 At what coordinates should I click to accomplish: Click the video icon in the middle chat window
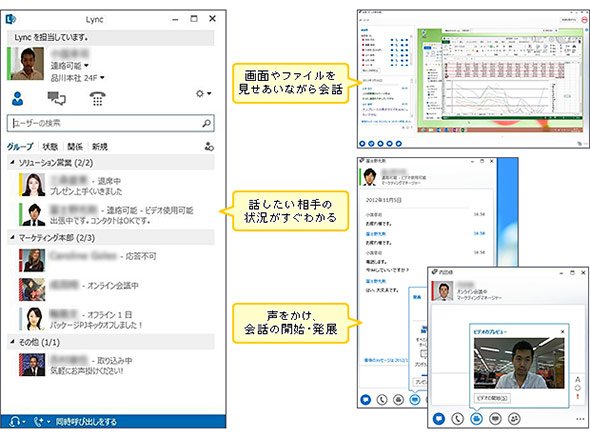click(398, 400)
